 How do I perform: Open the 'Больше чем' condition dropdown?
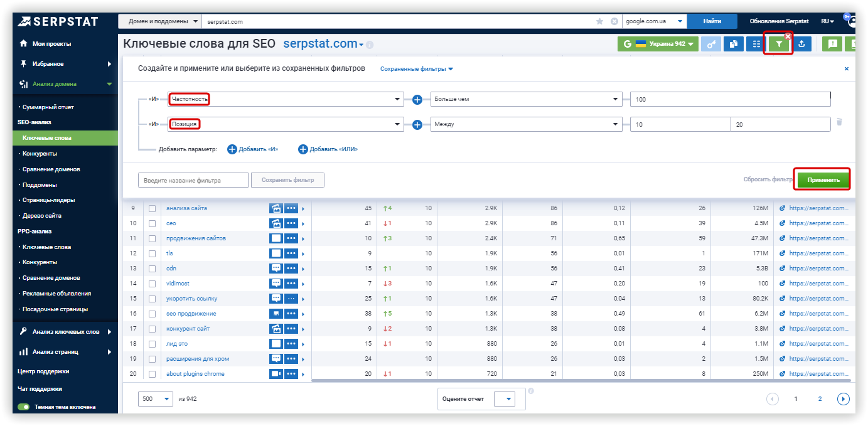tap(527, 99)
